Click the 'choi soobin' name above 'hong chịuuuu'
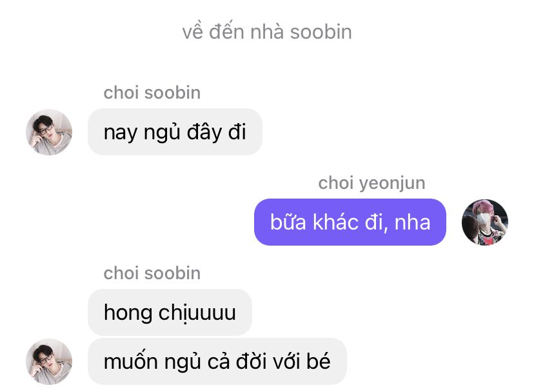 152,273
